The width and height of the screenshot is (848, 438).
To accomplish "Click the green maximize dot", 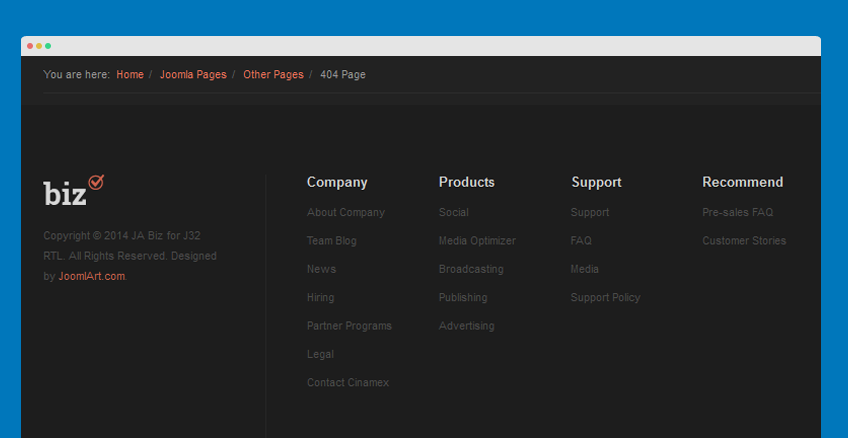I will pos(48,46).
